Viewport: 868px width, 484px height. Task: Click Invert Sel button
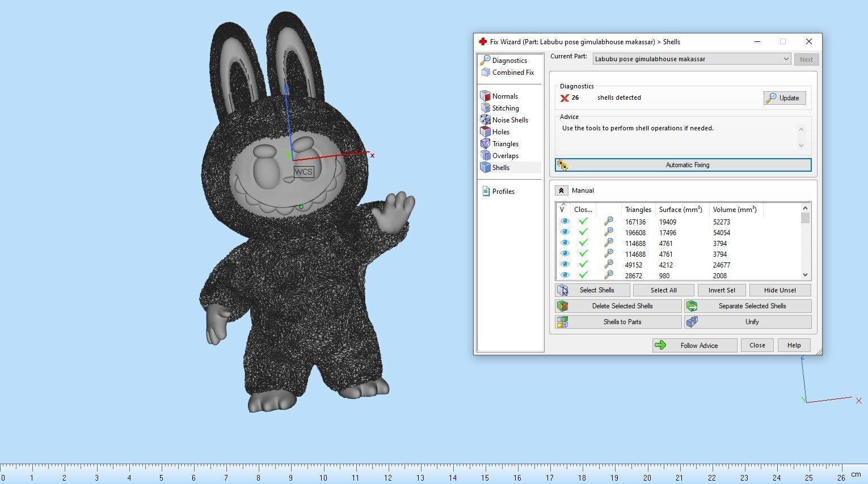point(721,290)
